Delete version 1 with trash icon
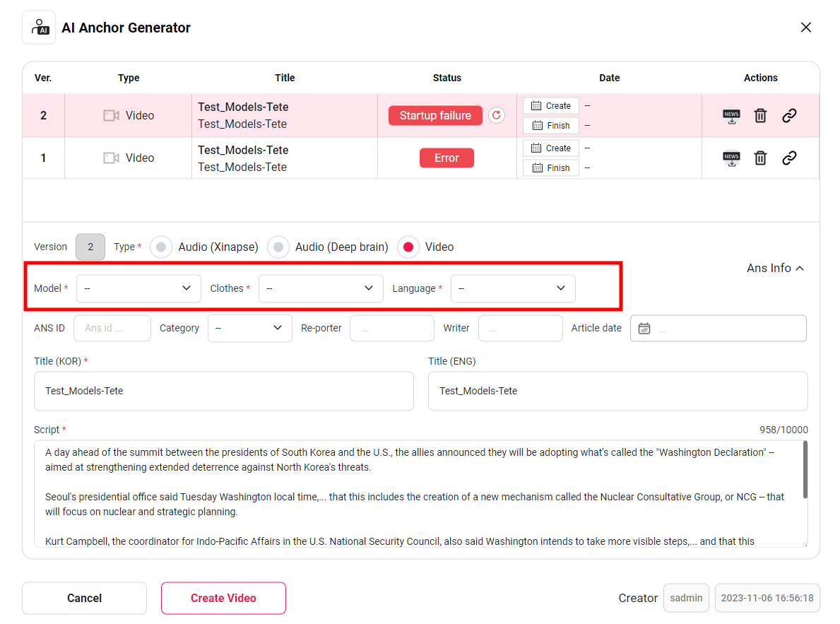 pyautogui.click(x=760, y=158)
